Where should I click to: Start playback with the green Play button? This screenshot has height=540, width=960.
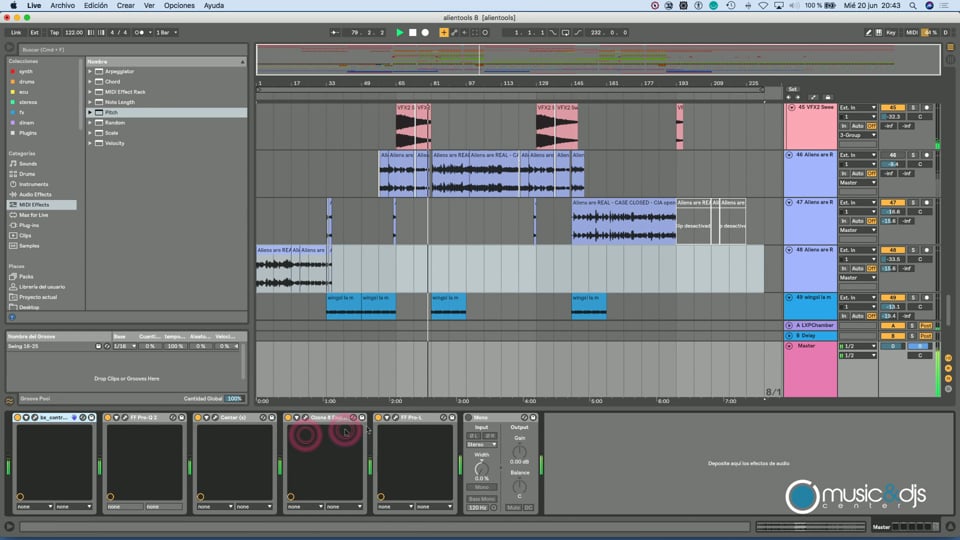[x=400, y=32]
